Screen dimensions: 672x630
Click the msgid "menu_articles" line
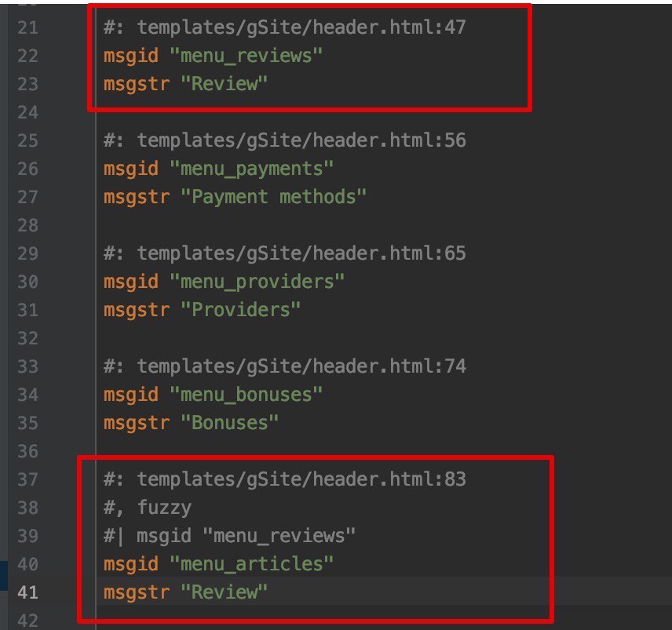(218, 564)
